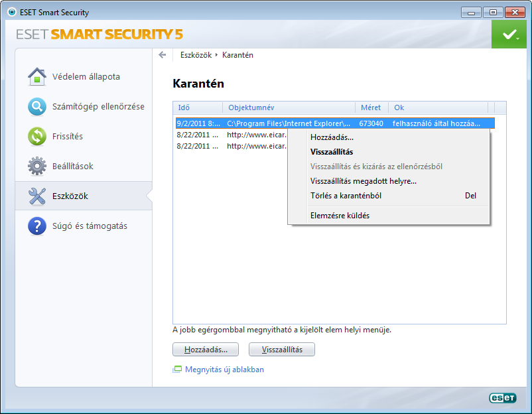Click the green protection status checkmark

[509, 34]
